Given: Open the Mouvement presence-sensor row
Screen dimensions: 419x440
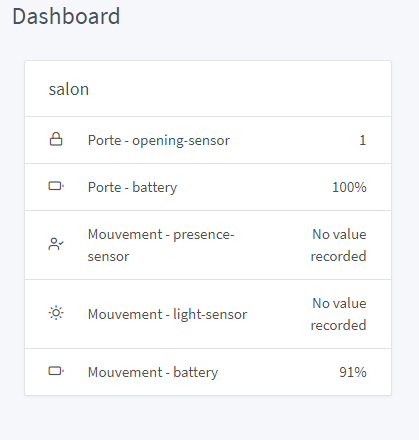Looking at the screenshot, I should click(208, 245).
